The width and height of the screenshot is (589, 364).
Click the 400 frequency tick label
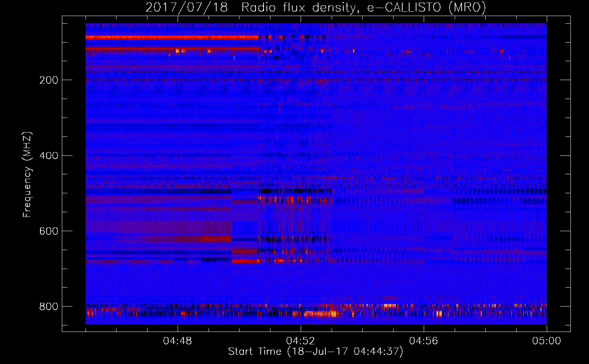pos(49,156)
